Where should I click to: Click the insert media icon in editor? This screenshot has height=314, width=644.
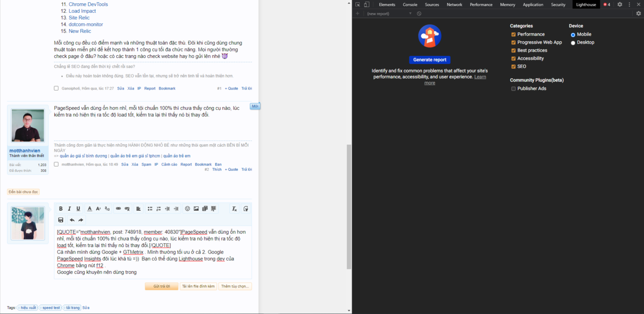[205, 208]
